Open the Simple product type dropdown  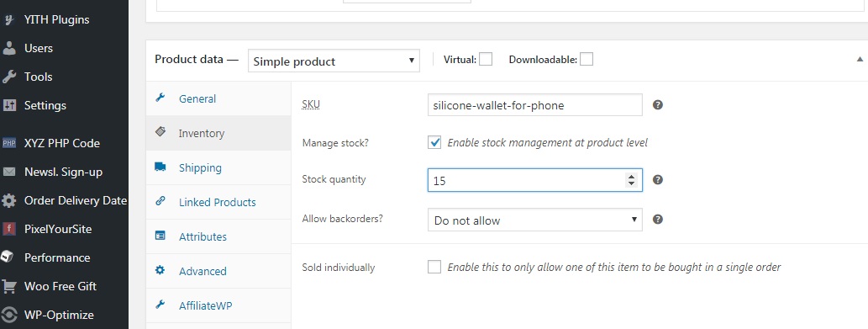tap(334, 61)
